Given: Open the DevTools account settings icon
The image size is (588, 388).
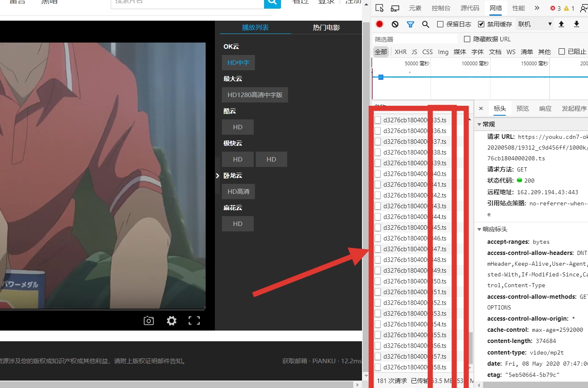Looking at the screenshot, I should [583, 8].
